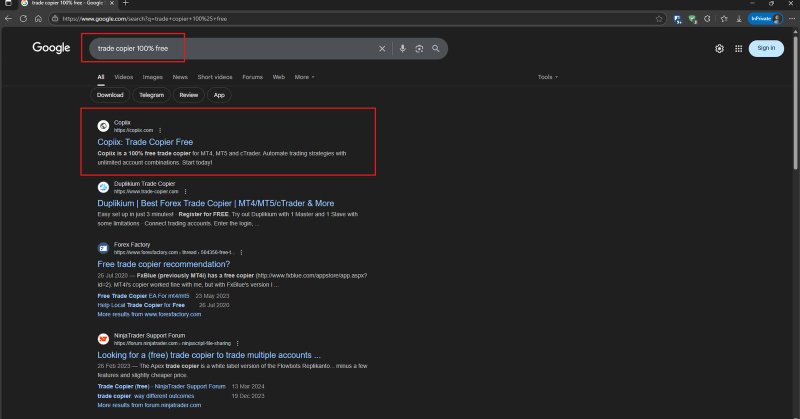The image size is (800, 419).
Task: Switch to the Forums results tab
Action: click(253, 77)
